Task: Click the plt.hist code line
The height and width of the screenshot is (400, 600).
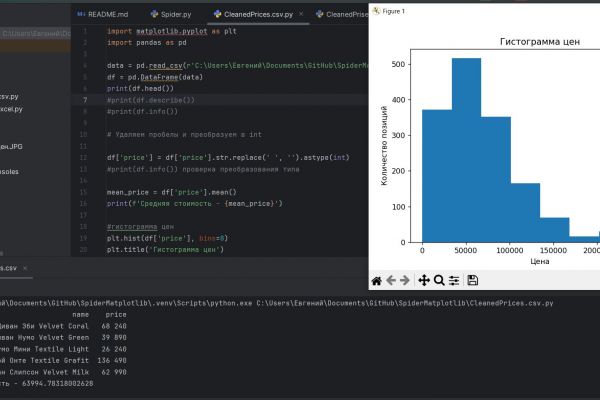Action: 167,238
